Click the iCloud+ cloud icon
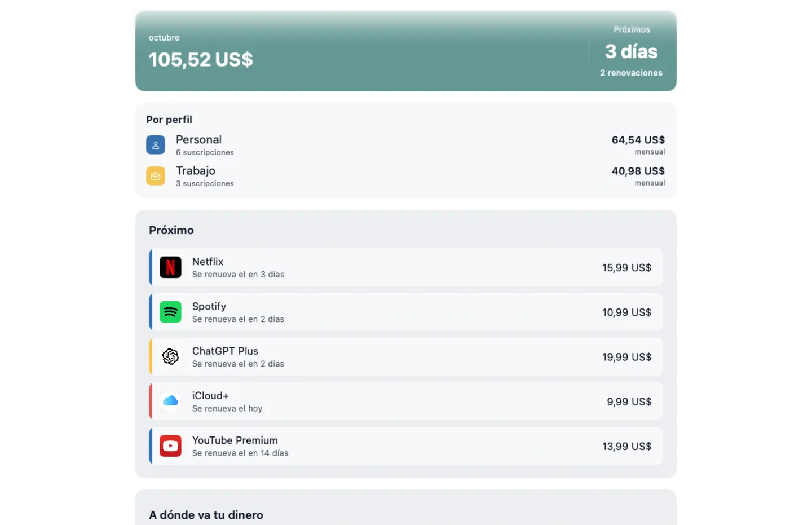 (x=170, y=401)
